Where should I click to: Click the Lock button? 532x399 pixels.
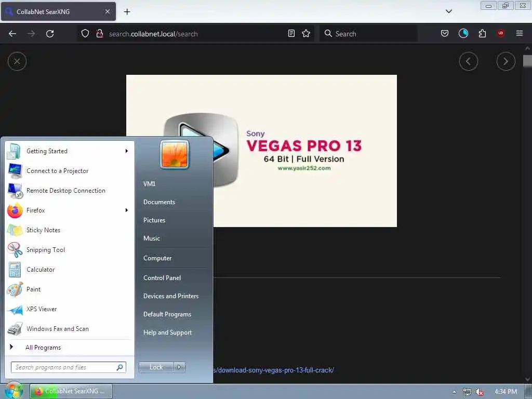pyautogui.click(x=156, y=367)
